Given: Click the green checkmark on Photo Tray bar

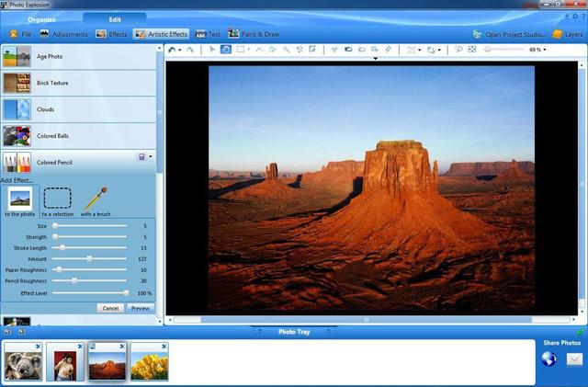Looking at the screenshot, I should [581, 332].
